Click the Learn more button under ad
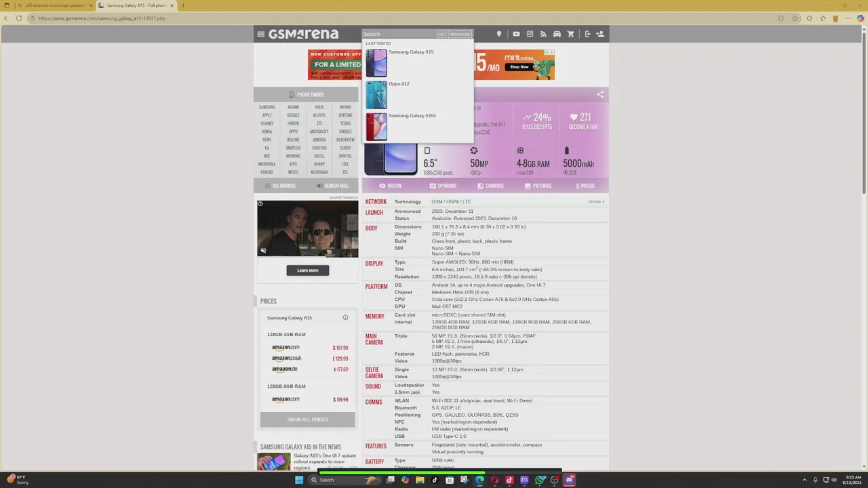This screenshot has height=488, width=868. click(x=307, y=270)
